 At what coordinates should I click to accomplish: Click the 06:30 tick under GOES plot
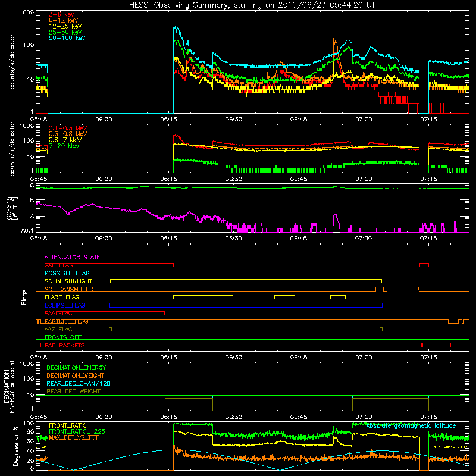(x=233, y=239)
